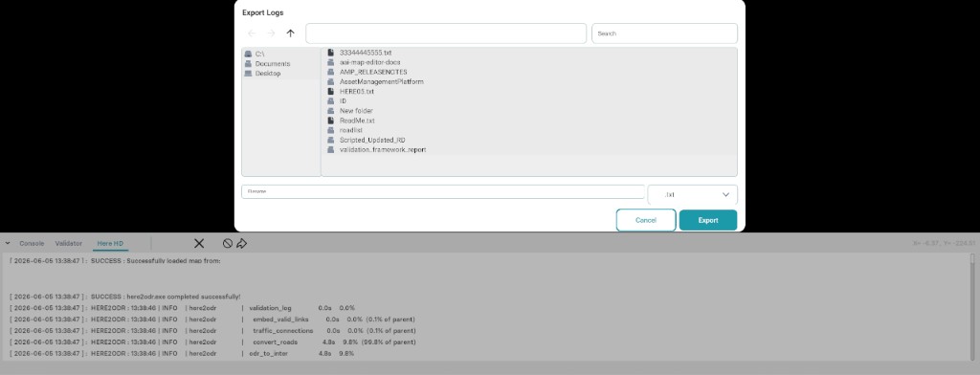This screenshot has height=375, width=980.
Task: Click the back navigation arrow
Action: (x=252, y=33)
